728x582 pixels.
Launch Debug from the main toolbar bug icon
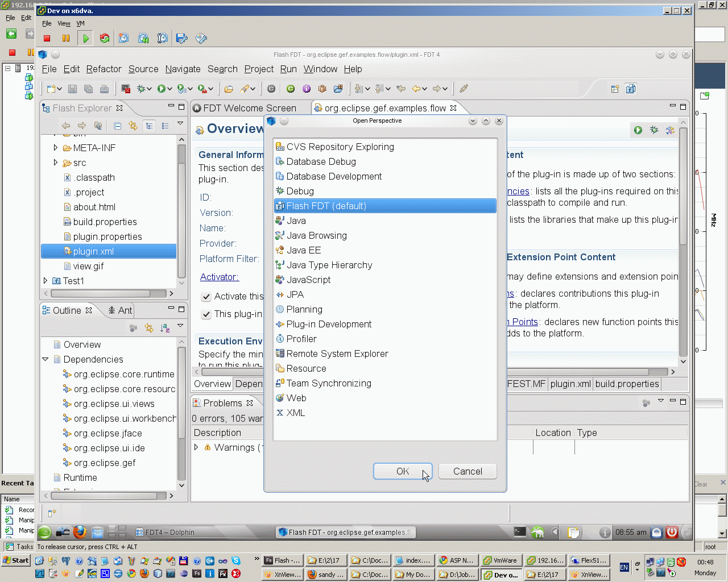tap(140, 89)
